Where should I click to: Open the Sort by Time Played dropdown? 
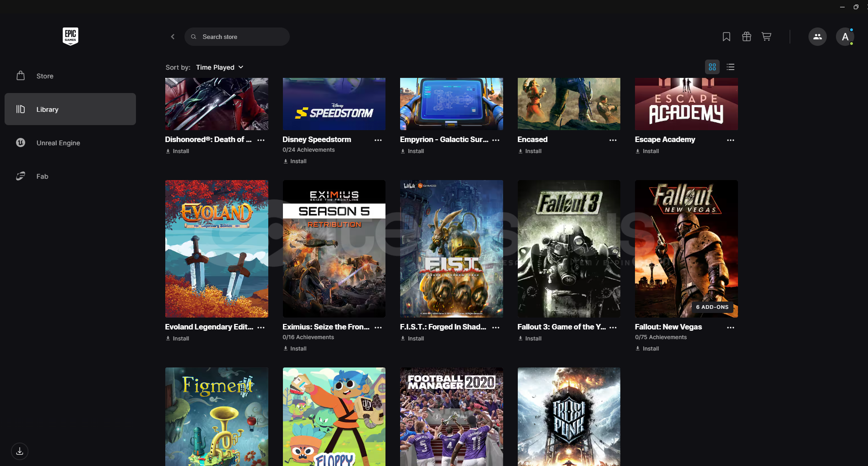tap(220, 67)
